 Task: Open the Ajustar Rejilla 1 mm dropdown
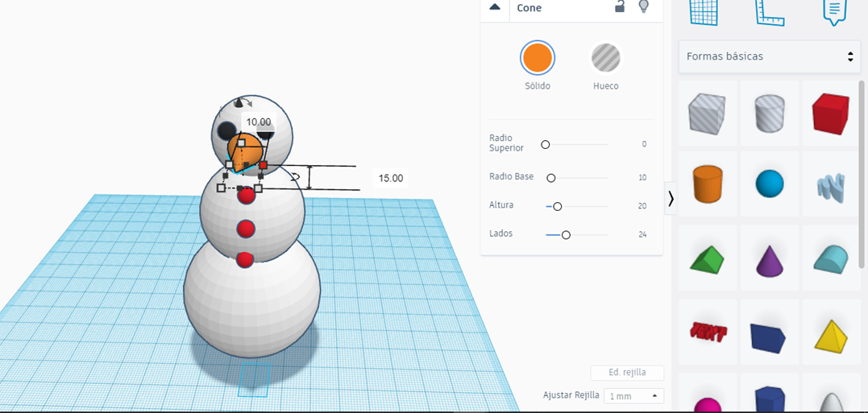click(x=633, y=396)
